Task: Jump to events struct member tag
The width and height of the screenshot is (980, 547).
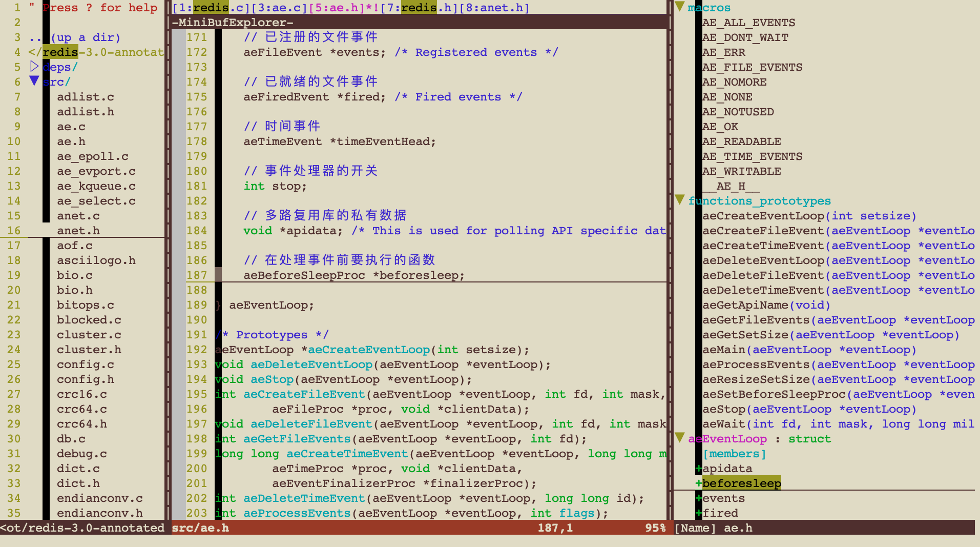Action: click(x=724, y=498)
